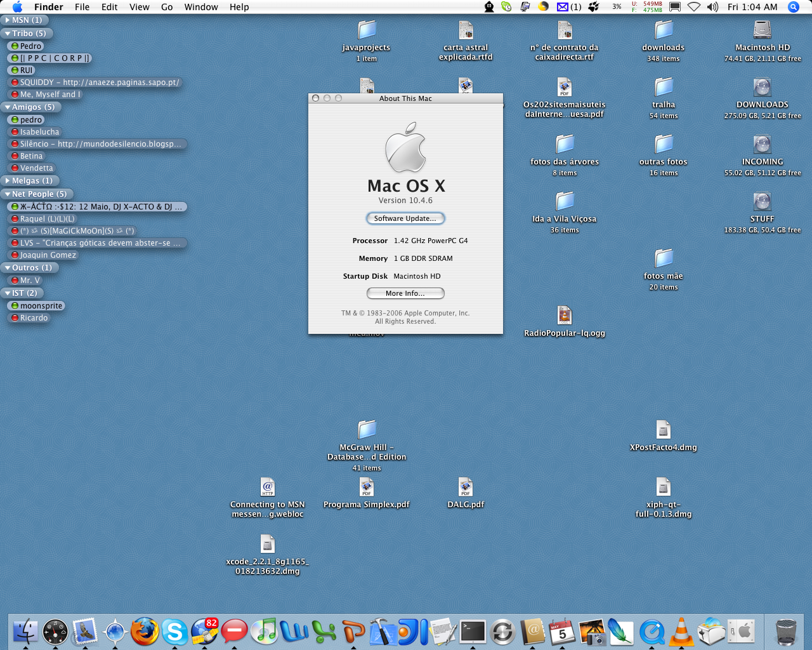Collapse the Amigos (5) group
The image size is (812, 650).
pyautogui.click(x=8, y=107)
